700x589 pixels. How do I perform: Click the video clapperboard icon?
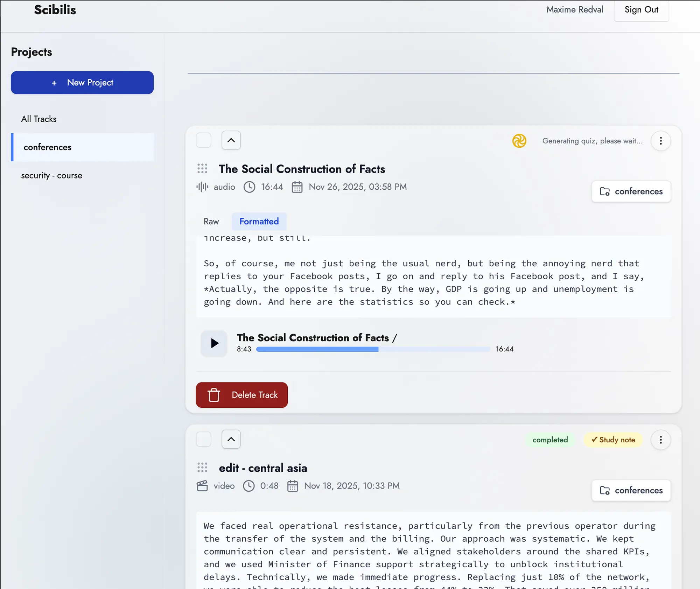pyautogui.click(x=202, y=486)
